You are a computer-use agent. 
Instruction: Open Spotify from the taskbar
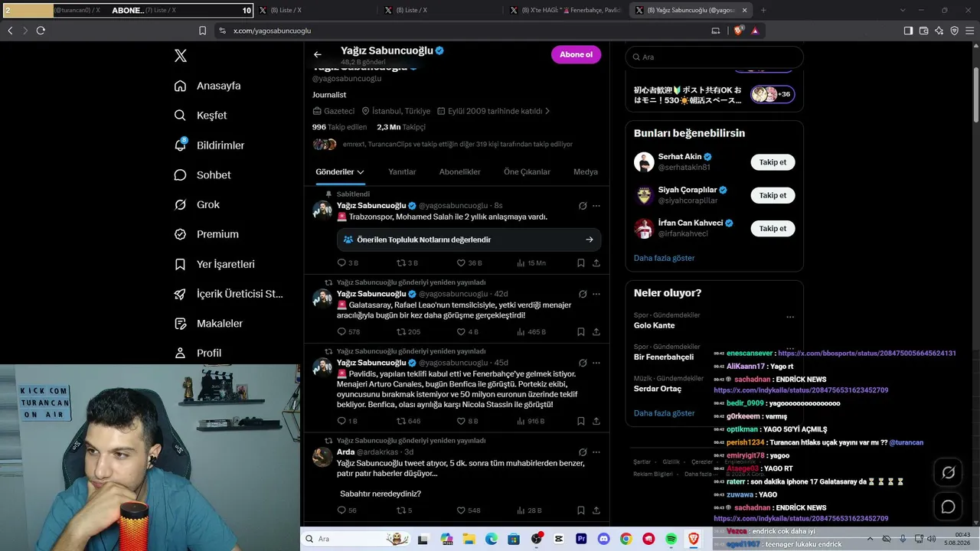671,540
